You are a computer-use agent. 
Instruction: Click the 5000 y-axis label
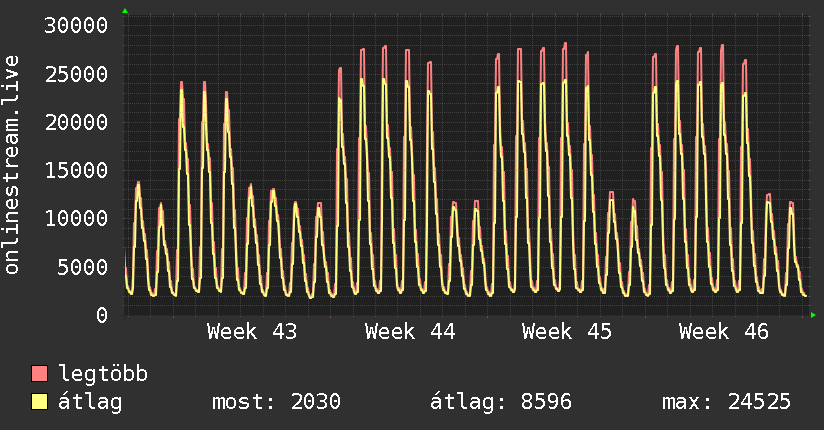point(83,267)
